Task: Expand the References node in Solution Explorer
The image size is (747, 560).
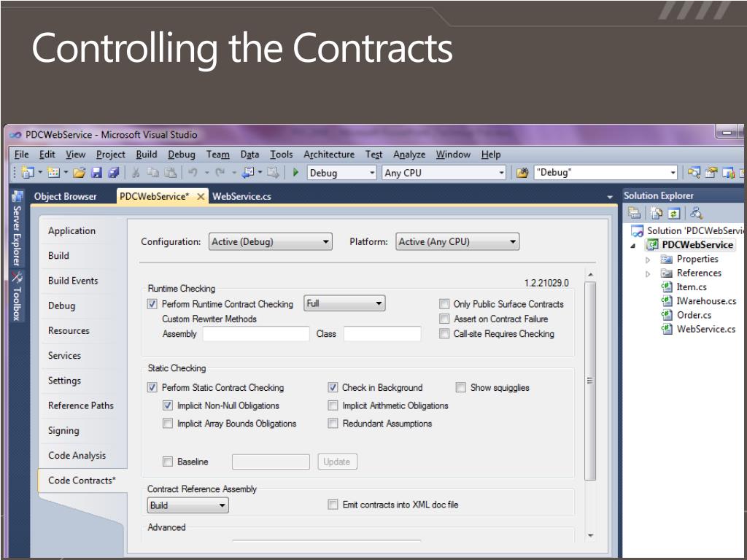Action: pyautogui.click(x=648, y=274)
